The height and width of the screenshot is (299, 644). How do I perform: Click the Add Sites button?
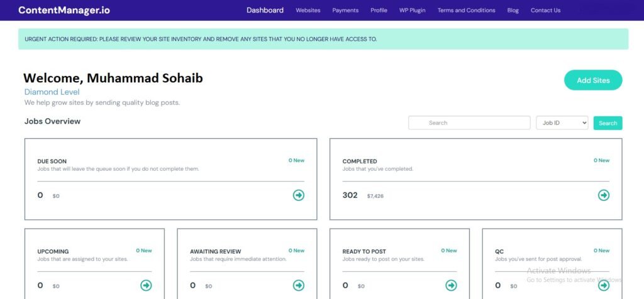tap(593, 80)
